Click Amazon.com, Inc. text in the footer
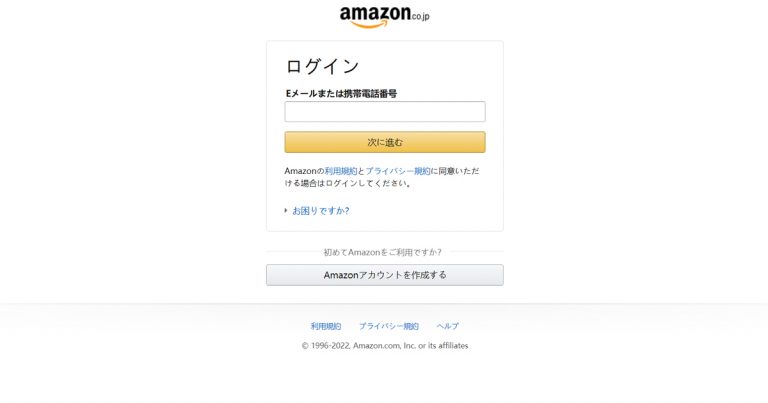768x403 pixels. (x=384, y=346)
